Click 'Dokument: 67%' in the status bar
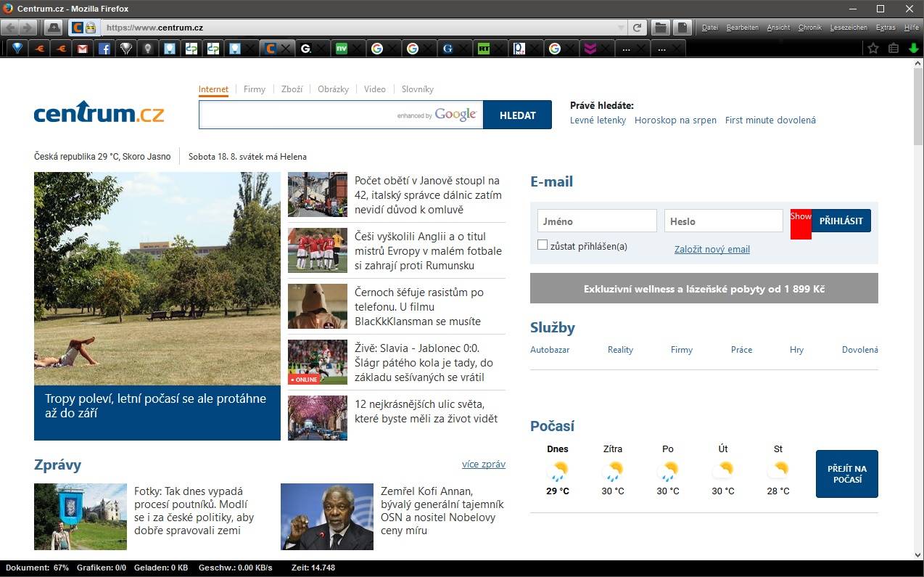Image resolution: width=924 pixels, height=577 pixels. click(x=38, y=568)
